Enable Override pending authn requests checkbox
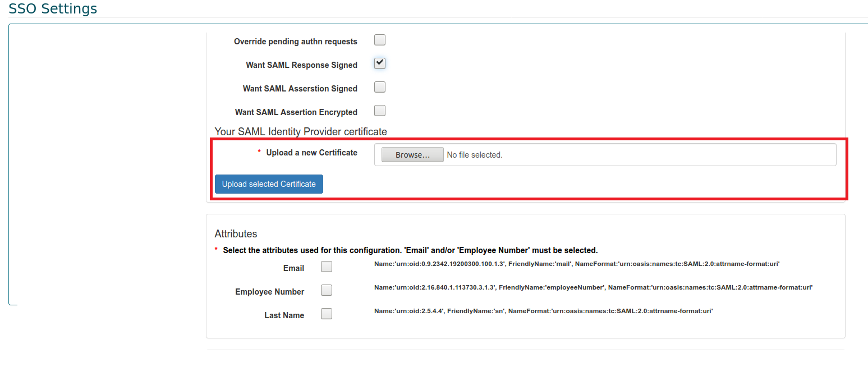868x376 pixels. 380,40
